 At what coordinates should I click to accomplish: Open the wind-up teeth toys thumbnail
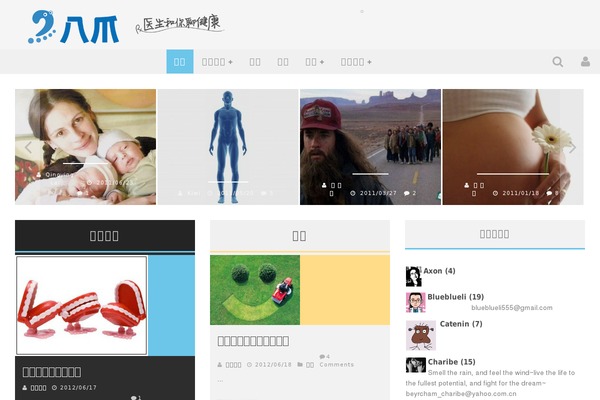[82, 305]
